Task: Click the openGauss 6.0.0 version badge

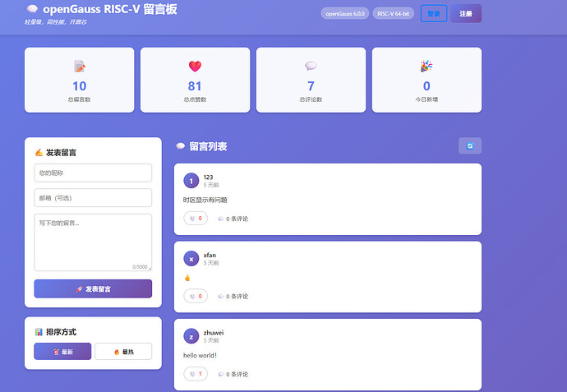Action: tap(345, 14)
